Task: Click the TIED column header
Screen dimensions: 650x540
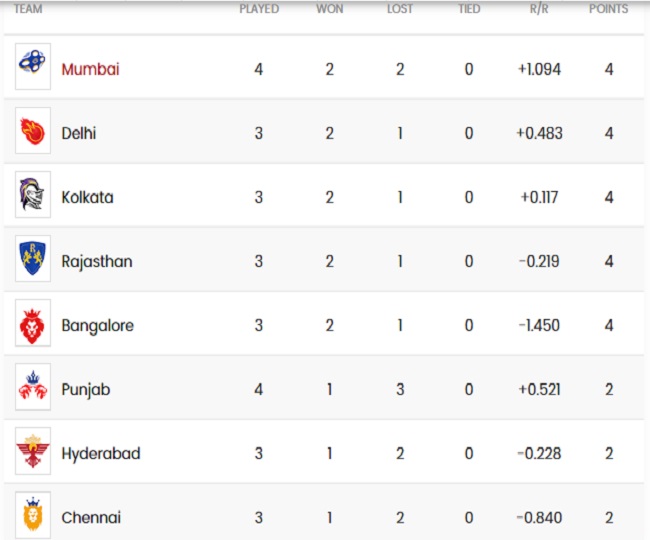Action: tap(469, 9)
